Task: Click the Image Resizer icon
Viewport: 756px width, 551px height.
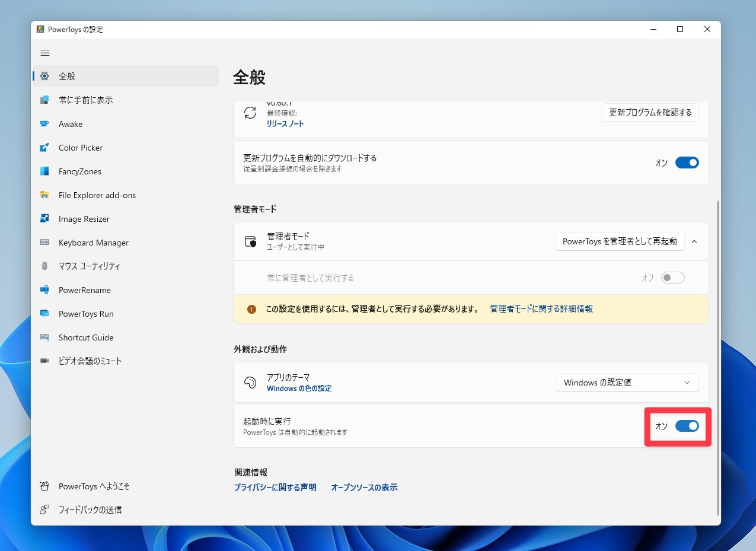Action: 44,219
